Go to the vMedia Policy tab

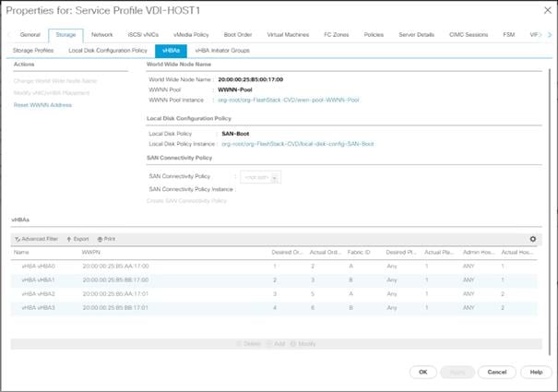(191, 34)
